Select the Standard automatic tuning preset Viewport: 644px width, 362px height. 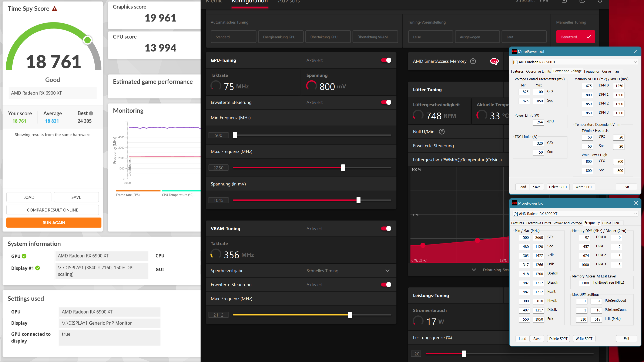234,37
